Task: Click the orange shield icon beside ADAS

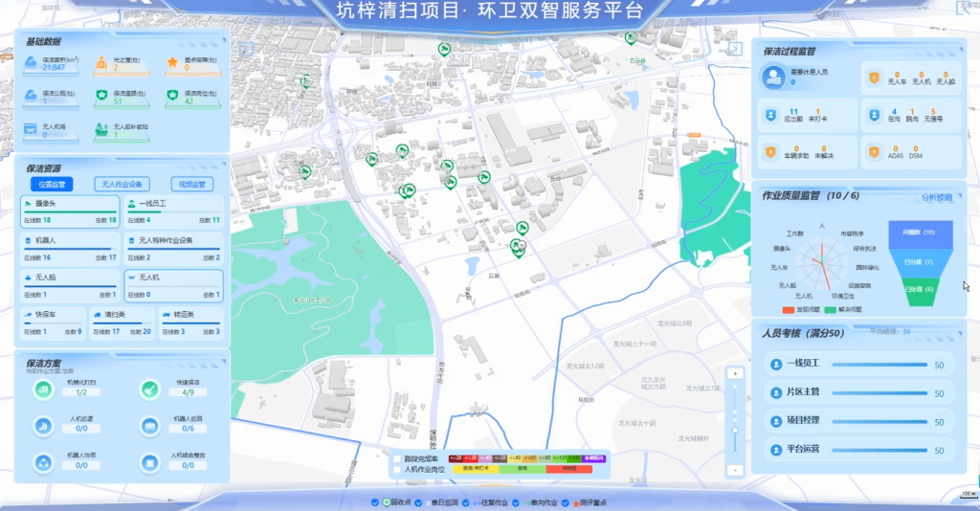Action: tap(874, 152)
